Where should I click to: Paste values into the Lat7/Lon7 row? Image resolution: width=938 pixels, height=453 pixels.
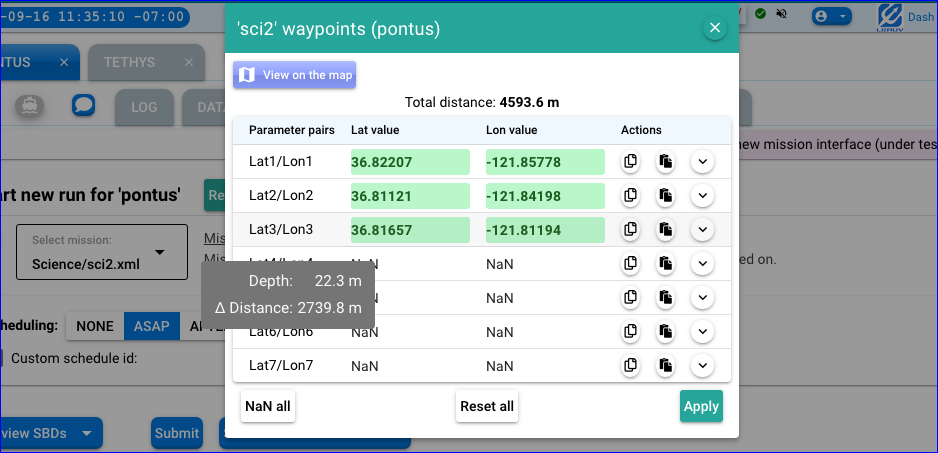point(665,366)
